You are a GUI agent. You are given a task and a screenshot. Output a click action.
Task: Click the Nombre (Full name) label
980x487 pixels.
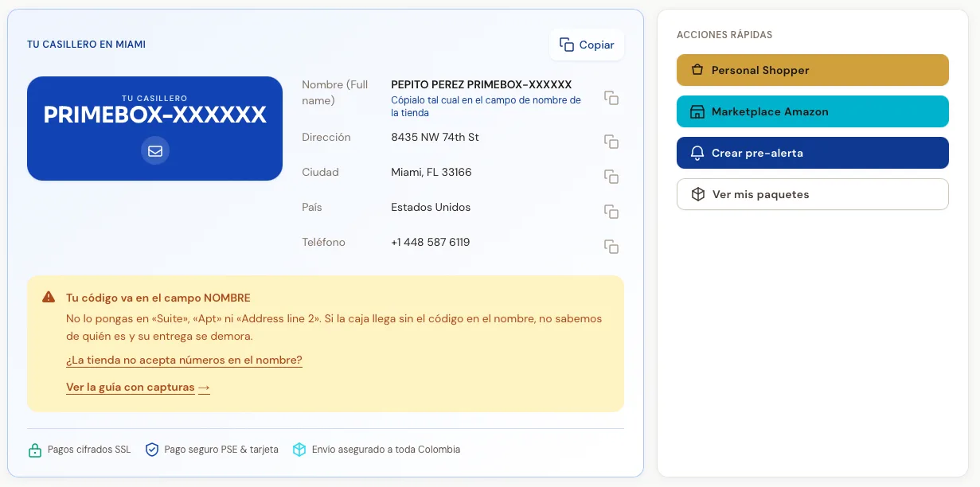pos(335,92)
